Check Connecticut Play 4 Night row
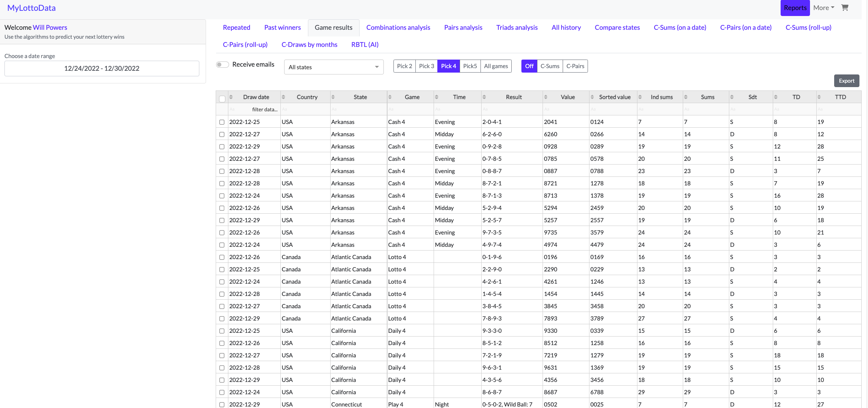Image resolution: width=868 pixels, height=408 pixels. [x=222, y=405]
